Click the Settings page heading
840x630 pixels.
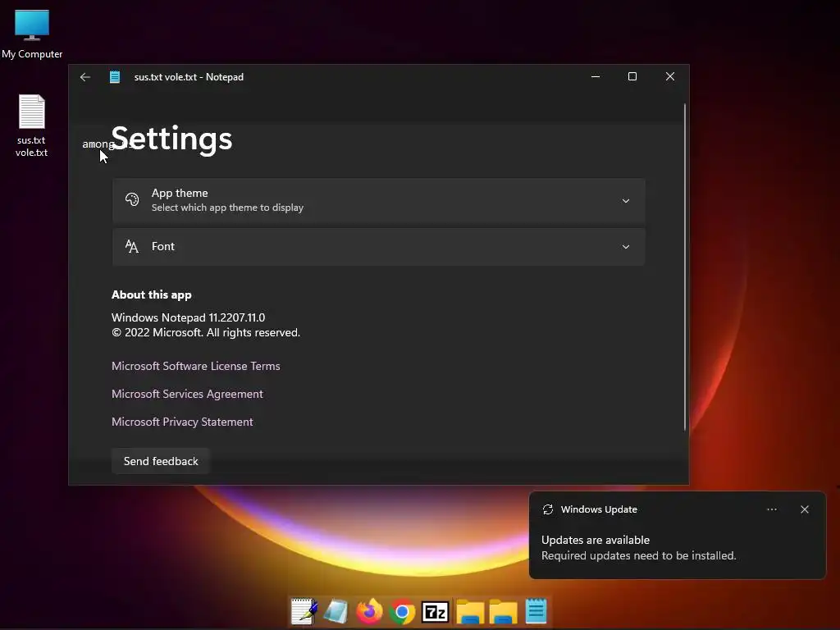[x=171, y=138]
